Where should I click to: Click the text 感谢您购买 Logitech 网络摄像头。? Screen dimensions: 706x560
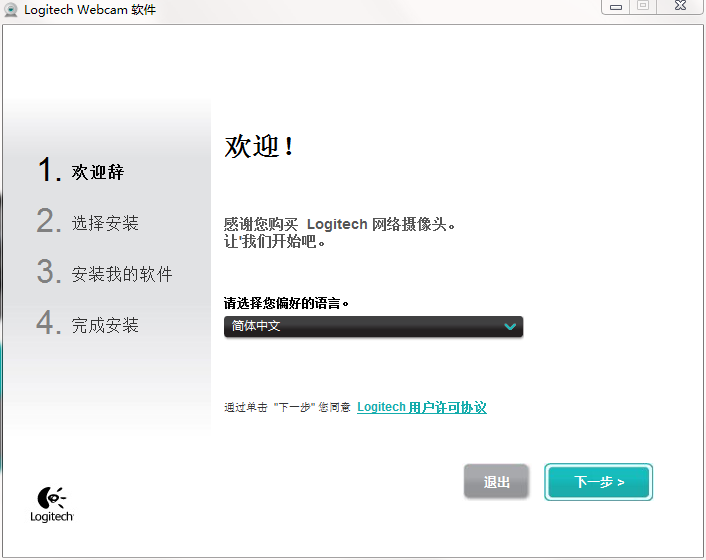pyautogui.click(x=340, y=224)
